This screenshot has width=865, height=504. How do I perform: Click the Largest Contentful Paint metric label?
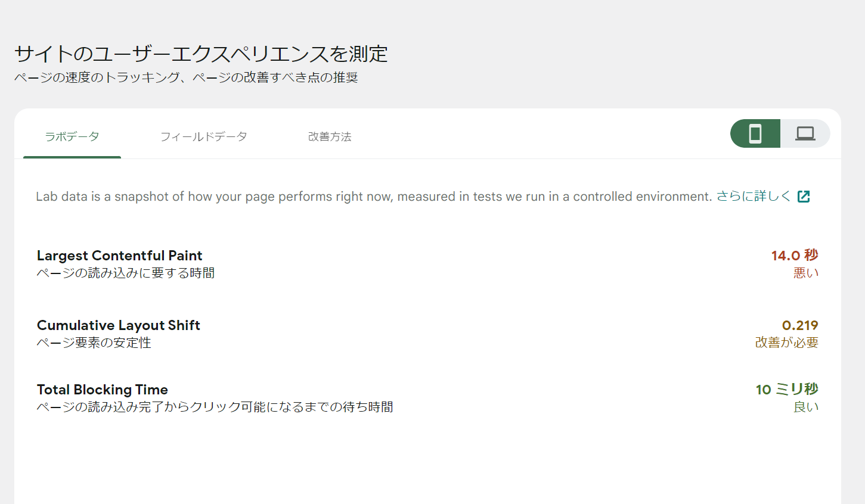click(119, 255)
